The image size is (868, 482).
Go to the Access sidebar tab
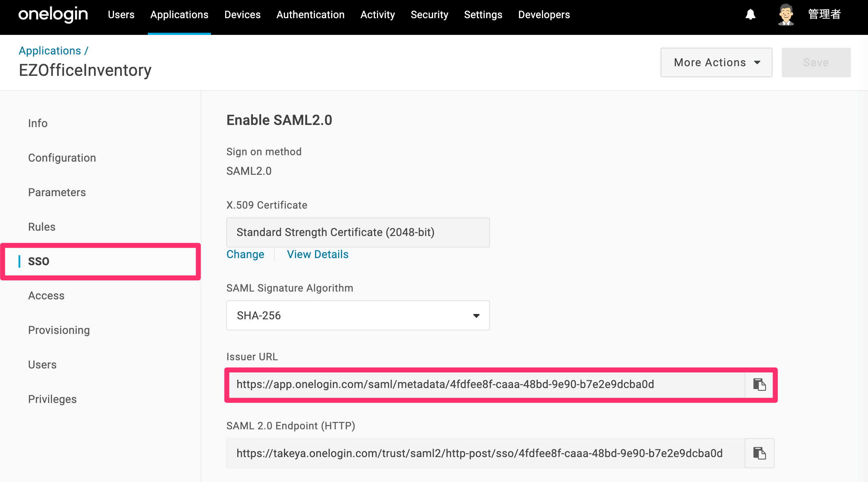[46, 296]
